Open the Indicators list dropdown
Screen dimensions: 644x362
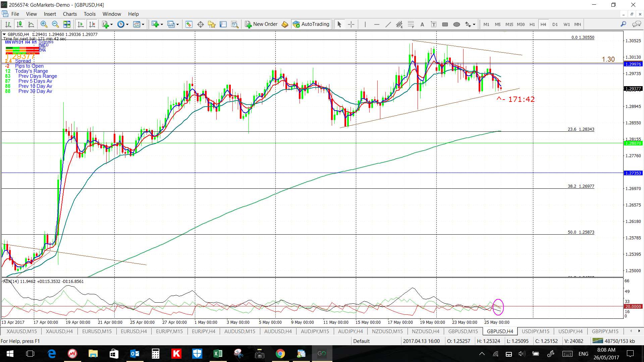(107, 24)
